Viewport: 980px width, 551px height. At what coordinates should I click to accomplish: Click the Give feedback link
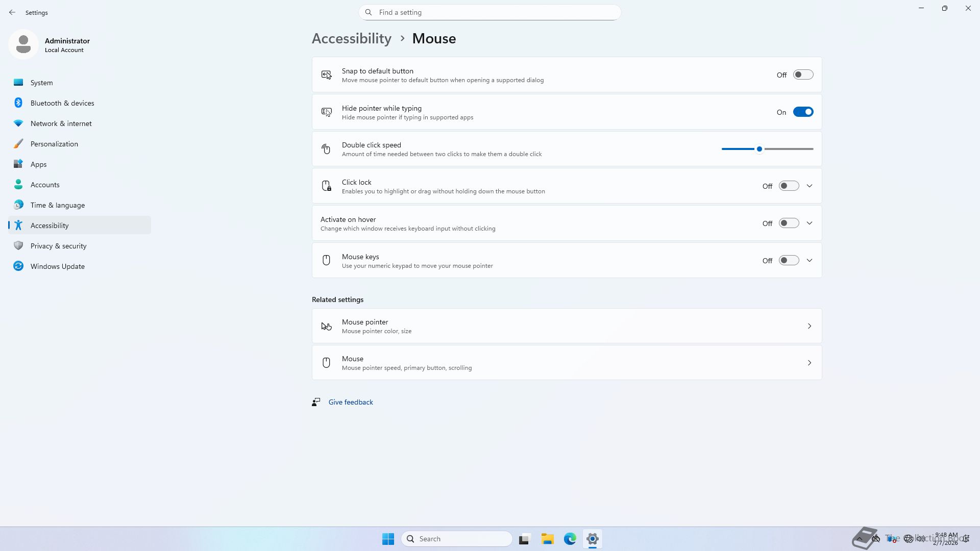[351, 402]
